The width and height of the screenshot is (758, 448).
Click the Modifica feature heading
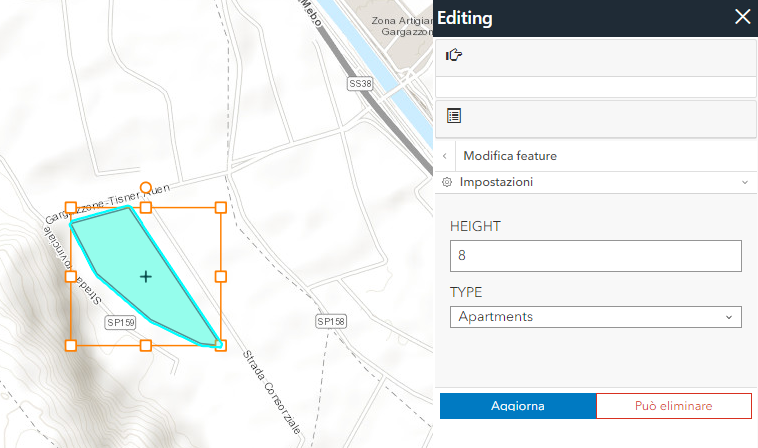pyautogui.click(x=510, y=156)
